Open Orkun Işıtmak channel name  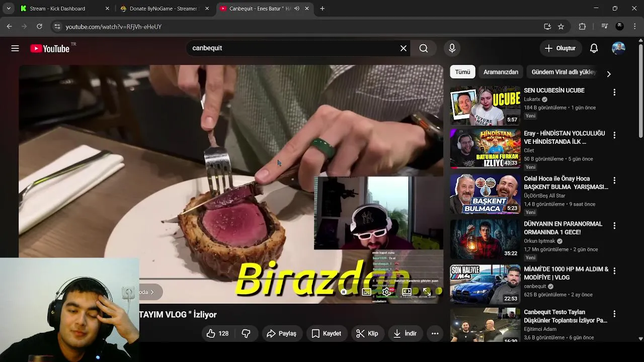pos(540,241)
